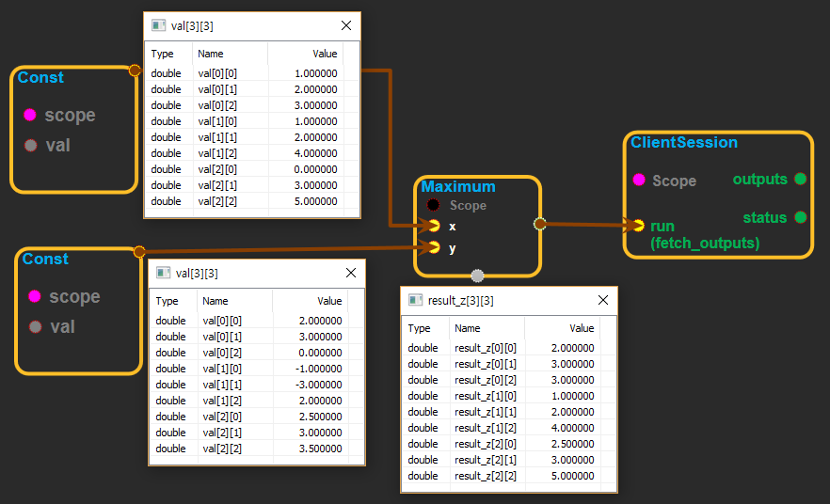Click the Maximum node title
830x504 pixels.
(x=458, y=186)
